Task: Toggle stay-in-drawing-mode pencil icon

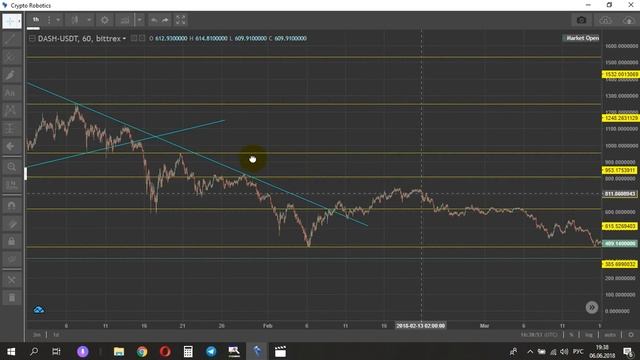Action: point(11,224)
